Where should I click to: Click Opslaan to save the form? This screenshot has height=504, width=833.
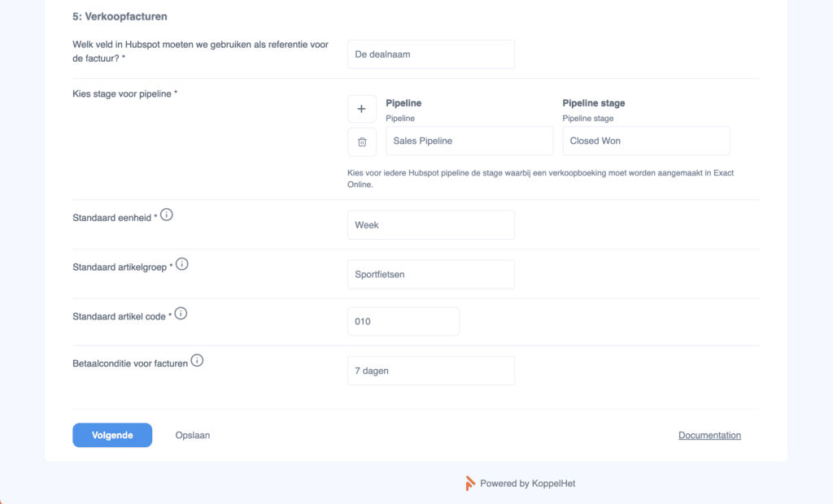coord(192,435)
